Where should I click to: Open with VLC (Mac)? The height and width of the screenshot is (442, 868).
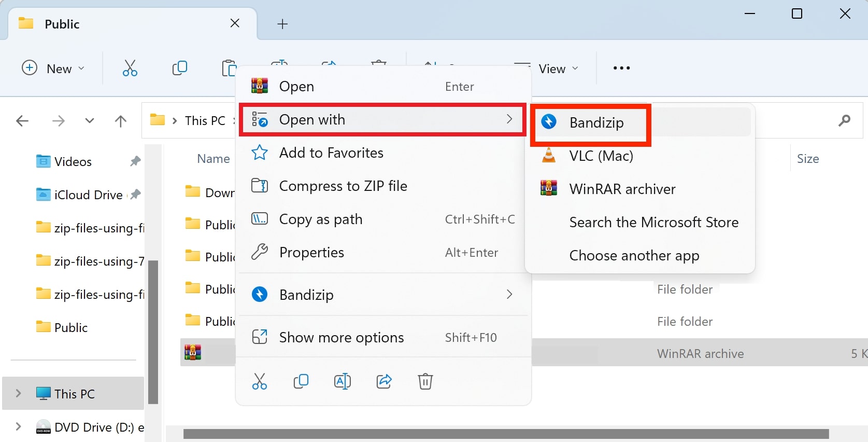pyautogui.click(x=641, y=156)
